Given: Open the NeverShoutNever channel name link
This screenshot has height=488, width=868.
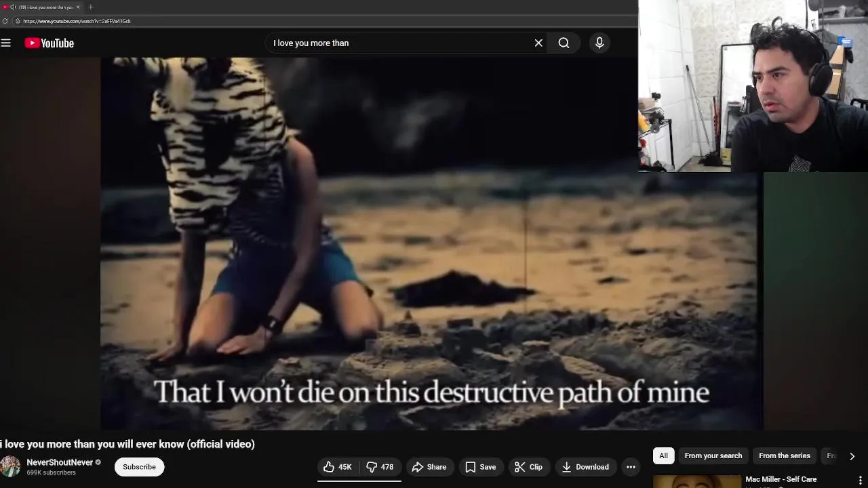Looking at the screenshot, I should coord(60,462).
